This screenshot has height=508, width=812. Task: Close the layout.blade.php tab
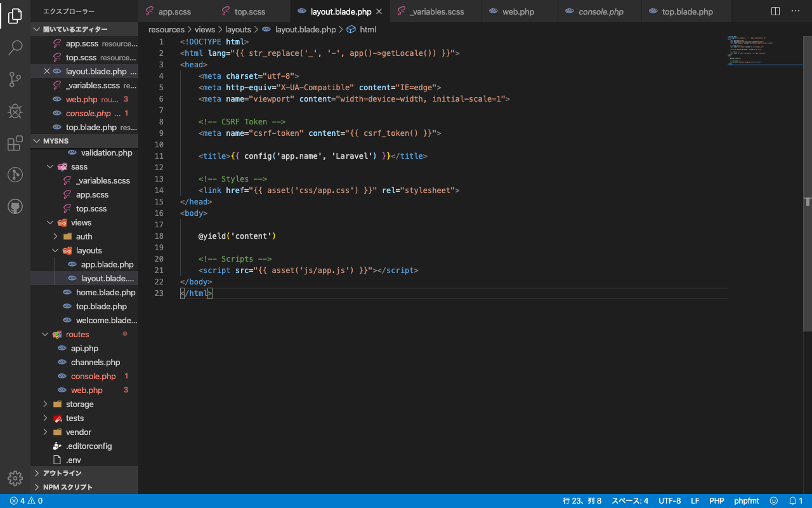pyautogui.click(x=379, y=12)
